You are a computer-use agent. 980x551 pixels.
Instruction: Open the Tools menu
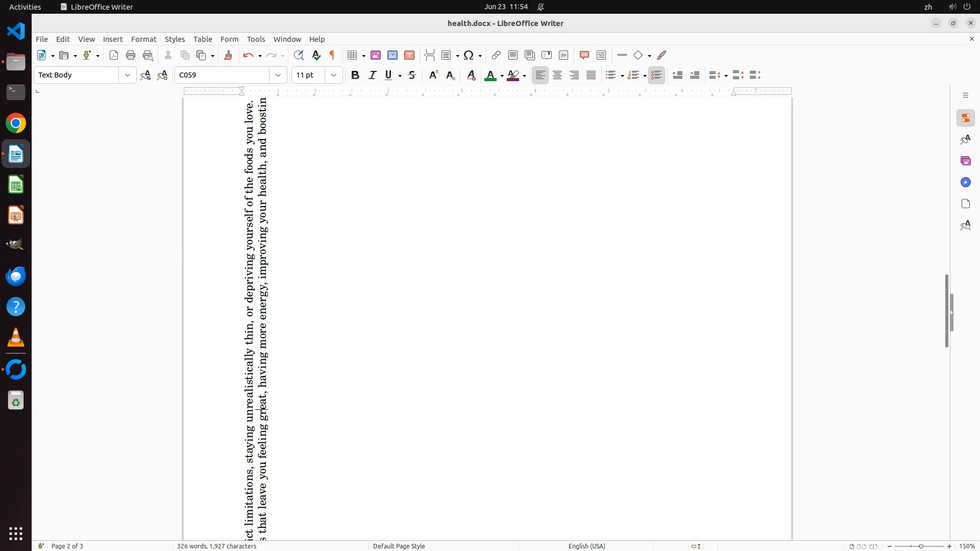[x=256, y=39]
